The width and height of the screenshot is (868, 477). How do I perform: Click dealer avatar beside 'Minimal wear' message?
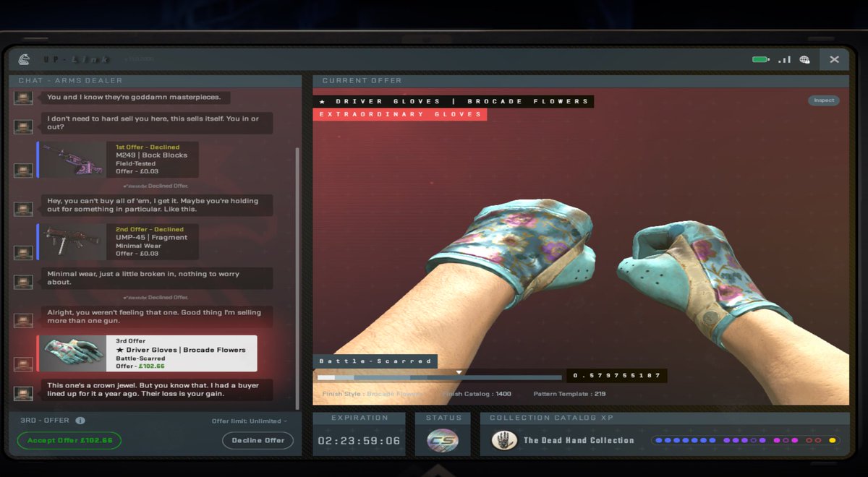pyautogui.click(x=23, y=282)
